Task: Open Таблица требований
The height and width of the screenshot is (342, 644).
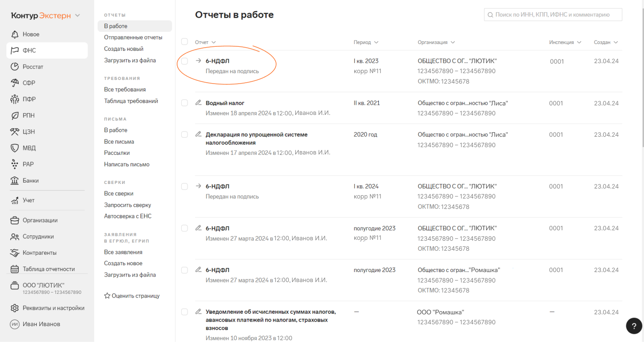Action: (131, 101)
